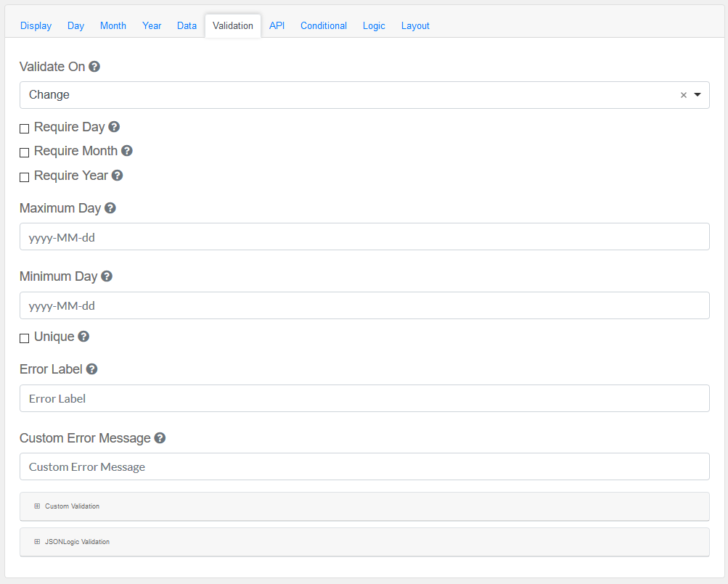This screenshot has height=584, width=728.
Task: Click help icon next to Error Label
Action: pos(91,369)
